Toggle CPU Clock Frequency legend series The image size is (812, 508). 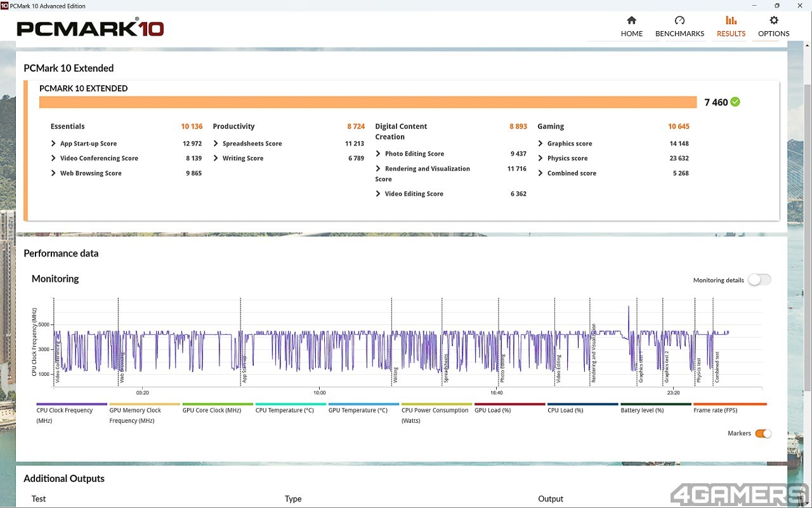click(71, 413)
